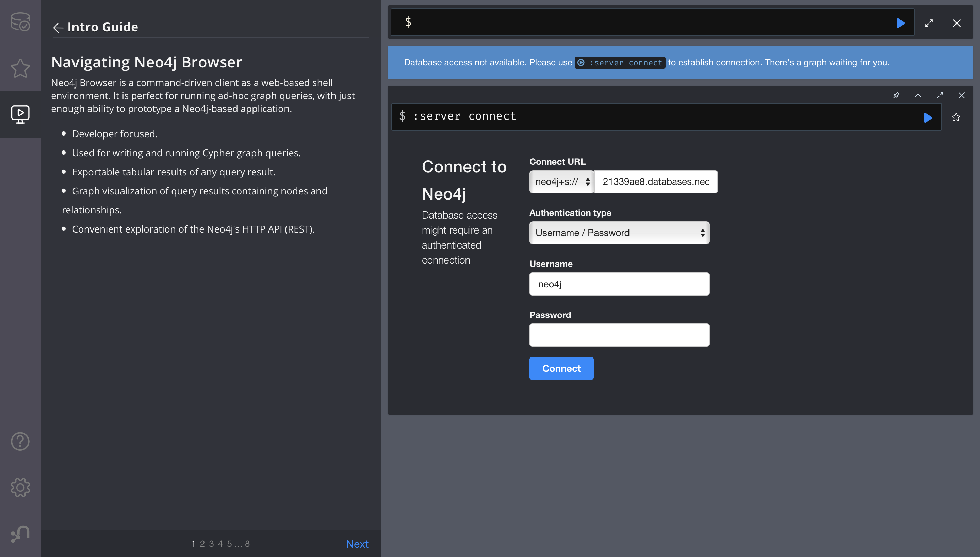Focus the Password field

pos(619,335)
